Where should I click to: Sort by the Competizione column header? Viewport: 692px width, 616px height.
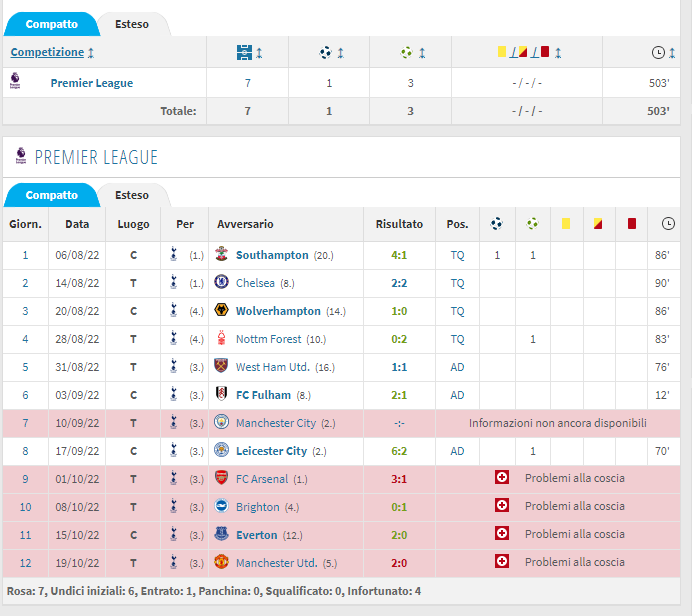pyautogui.click(x=47, y=52)
